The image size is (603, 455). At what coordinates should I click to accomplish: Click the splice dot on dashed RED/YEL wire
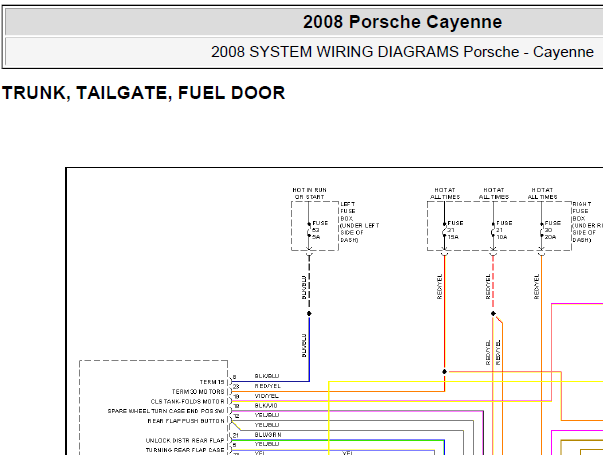click(x=493, y=313)
